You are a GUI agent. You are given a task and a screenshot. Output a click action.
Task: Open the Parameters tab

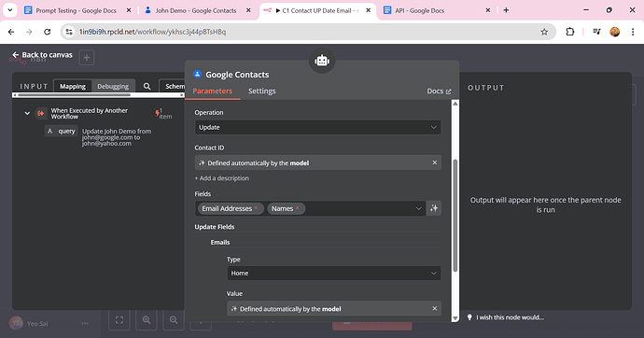(213, 92)
